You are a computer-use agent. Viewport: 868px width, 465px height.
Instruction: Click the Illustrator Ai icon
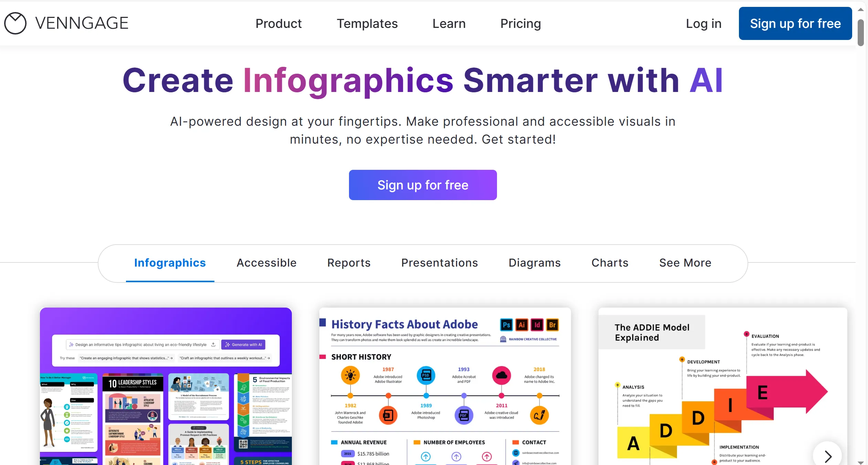click(522, 325)
